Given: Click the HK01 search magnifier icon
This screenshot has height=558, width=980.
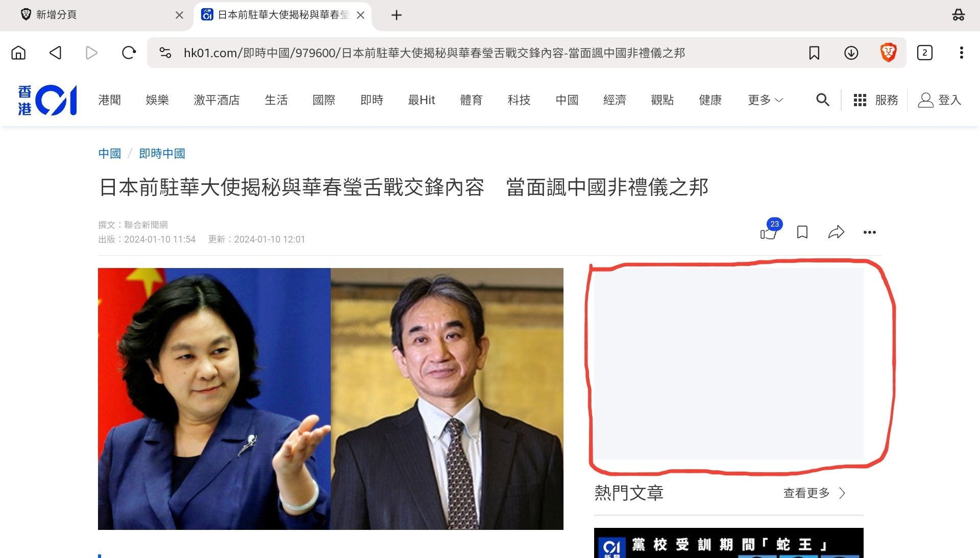Looking at the screenshot, I should point(822,100).
